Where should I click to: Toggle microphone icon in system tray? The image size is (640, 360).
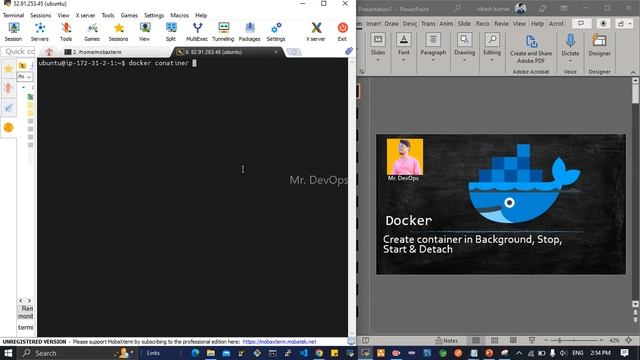coord(552,353)
